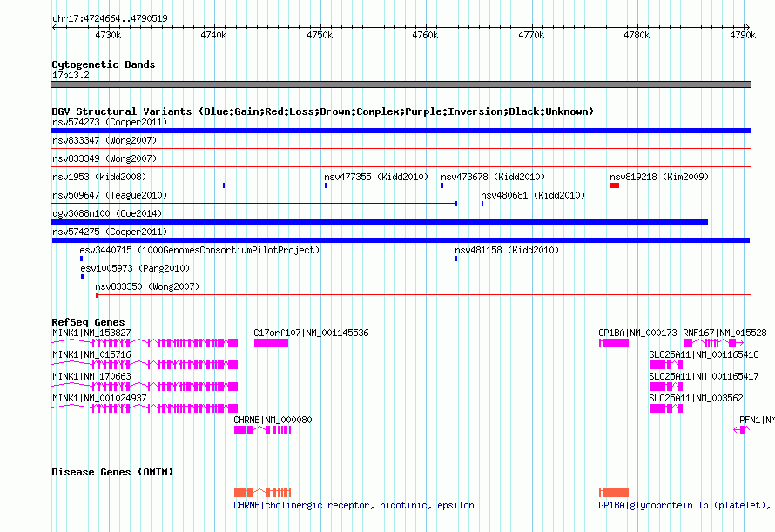Open the nsv473678 (Kidd2010) variant
This screenshot has width=775, height=532.
[x=493, y=177]
